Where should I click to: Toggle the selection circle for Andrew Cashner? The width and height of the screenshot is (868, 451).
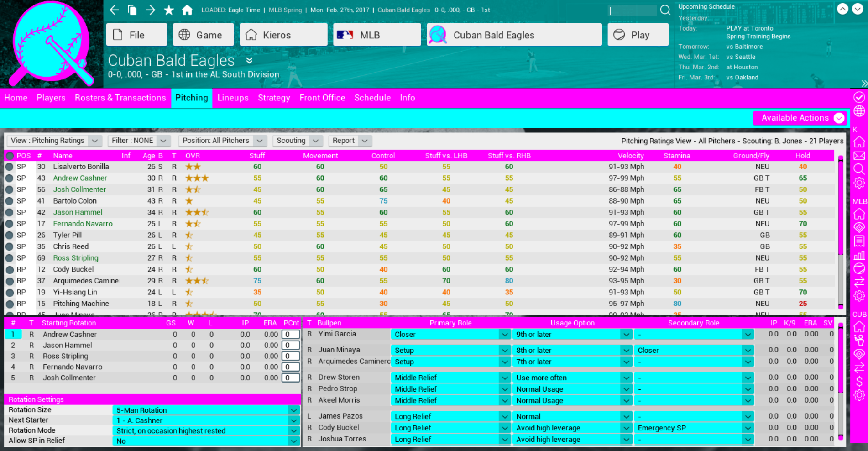tap(9, 178)
